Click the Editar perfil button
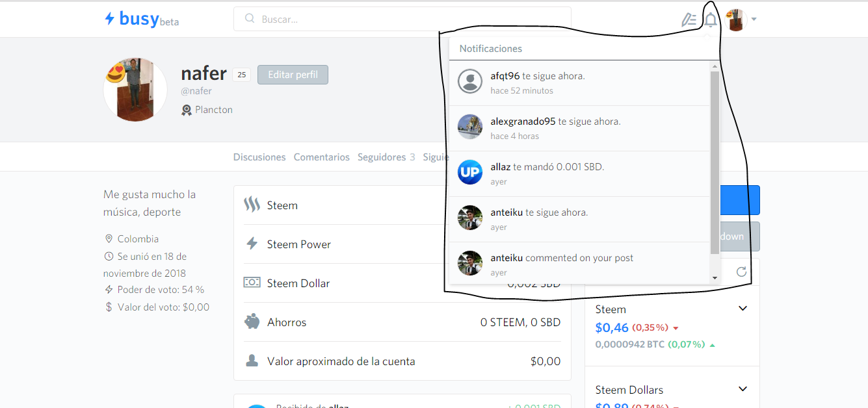The width and height of the screenshot is (868, 408). click(x=293, y=75)
